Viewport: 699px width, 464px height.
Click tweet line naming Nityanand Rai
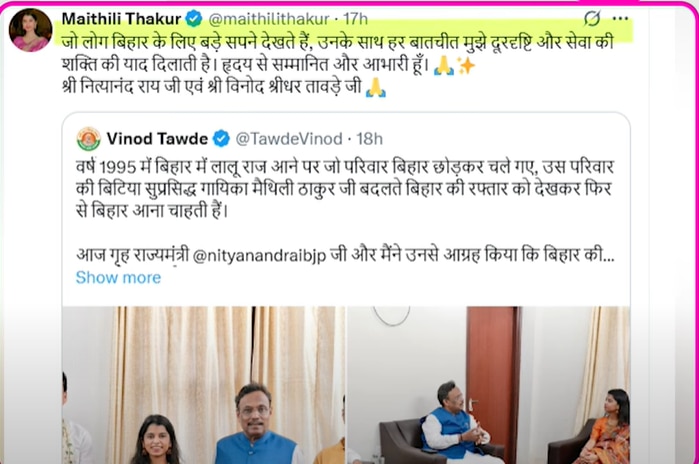tap(211, 86)
